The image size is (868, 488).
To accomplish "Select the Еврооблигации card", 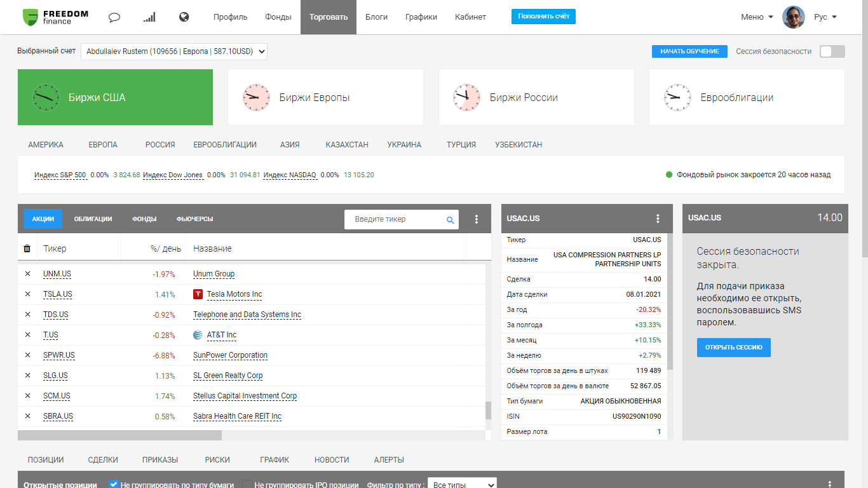I will click(x=747, y=97).
